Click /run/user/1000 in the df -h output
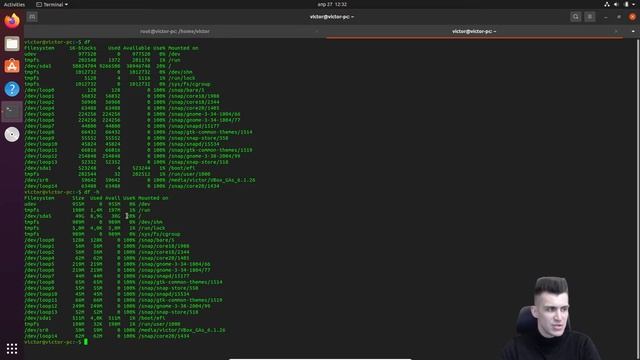Screen dimensions: 640x360 [x=160, y=324]
